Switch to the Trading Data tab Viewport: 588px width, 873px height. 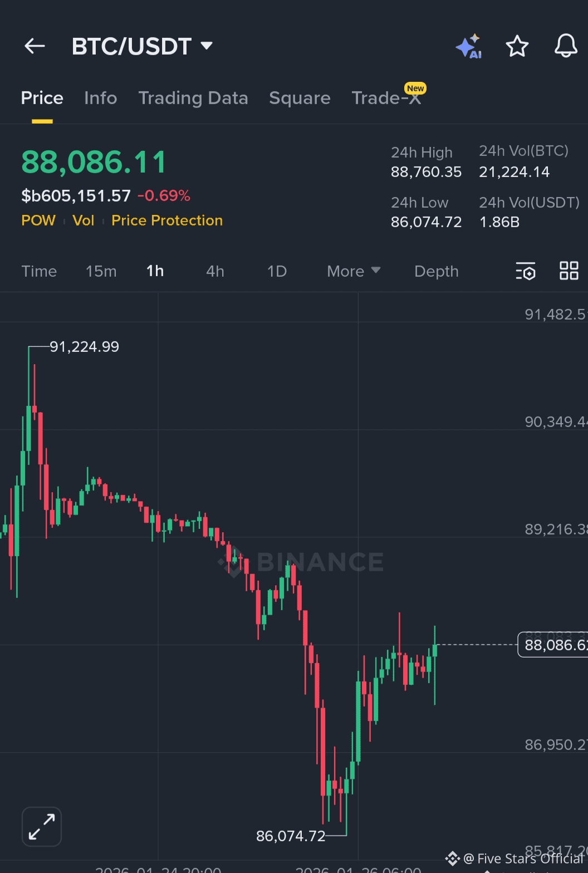[x=193, y=98]
